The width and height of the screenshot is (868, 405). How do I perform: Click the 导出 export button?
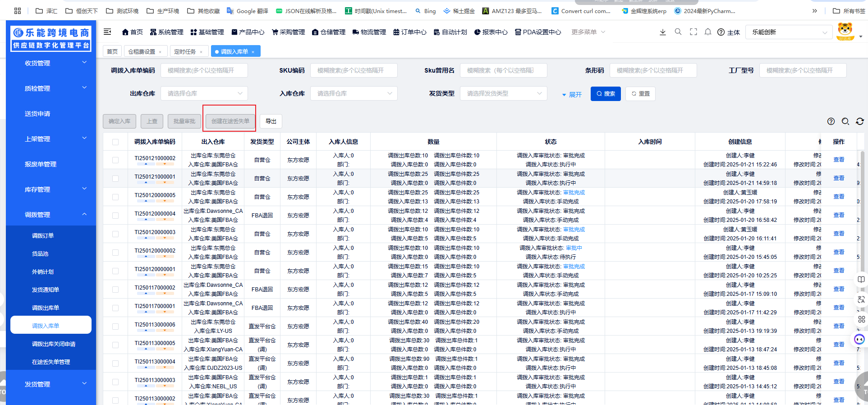pyautogui.click(x=271, y=121)
